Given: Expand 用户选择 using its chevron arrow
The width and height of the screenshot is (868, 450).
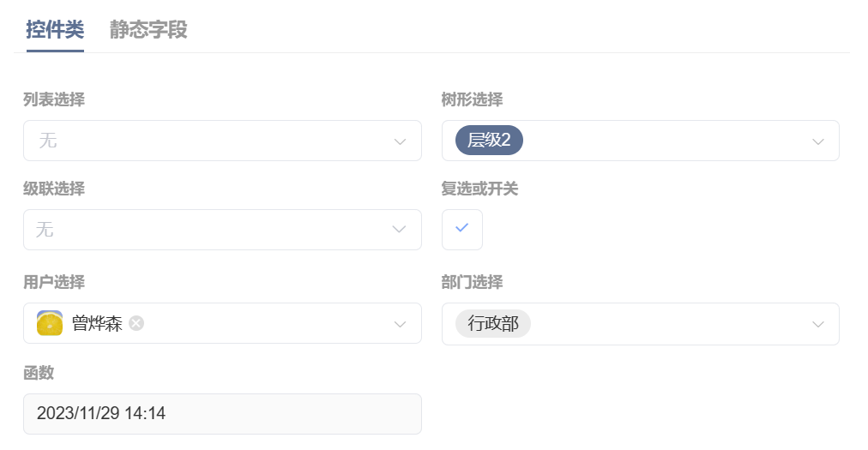Looking at the screenshot, I should 400,324.
